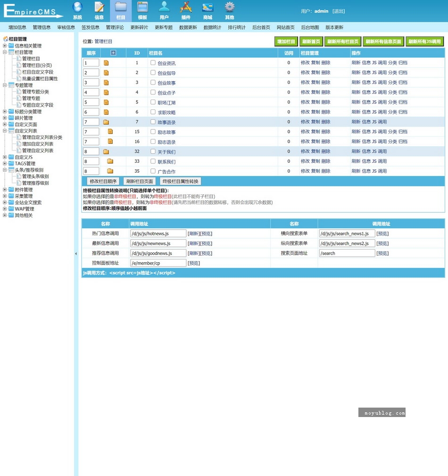The width and height of the screenshot is (448, 476).
Task: Expand the 附件管理 tree node
Action: point(5,190)
